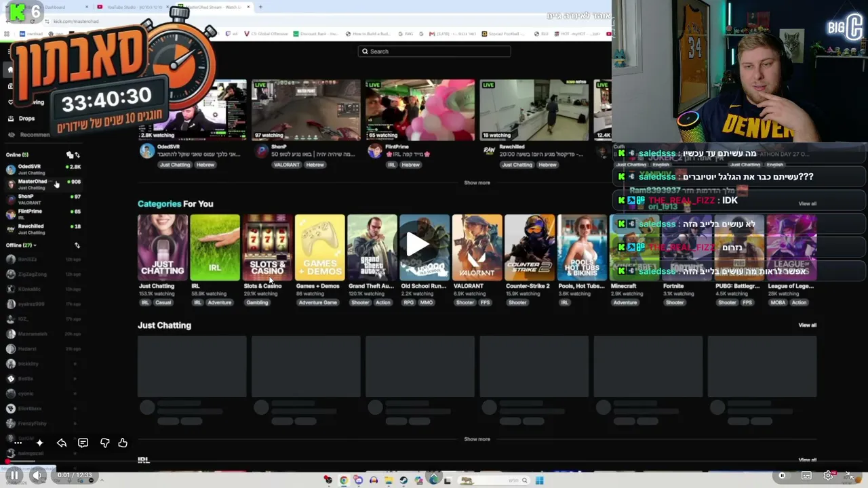Expand Just Chatting with lower Show more
This screenshot has height=488, width=868.
(x=477, y=439)
